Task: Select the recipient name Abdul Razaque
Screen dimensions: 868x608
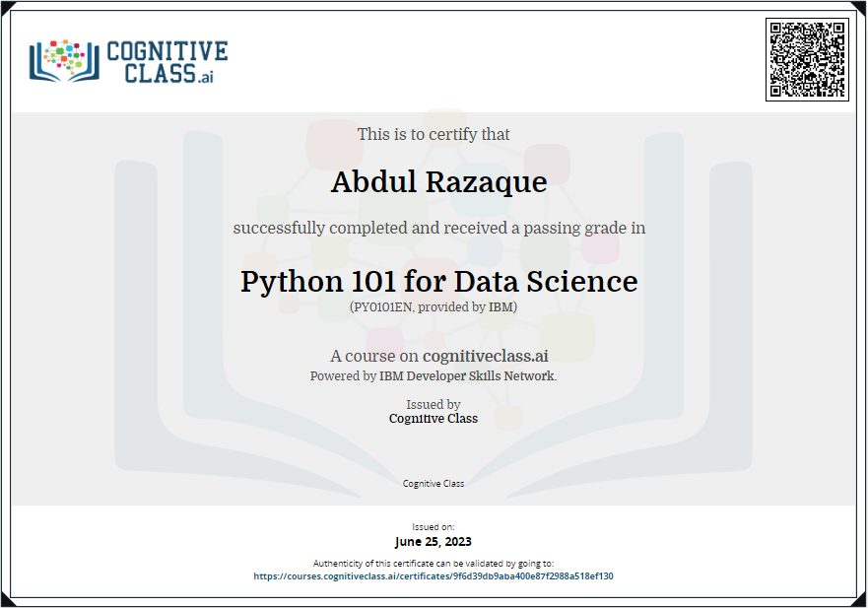Action: (x=439, y=181)
